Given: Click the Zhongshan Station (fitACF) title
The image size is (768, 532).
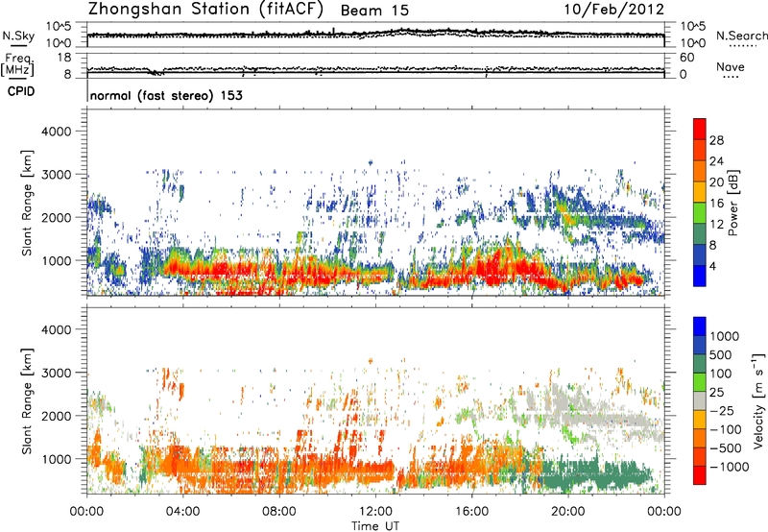Looking at the screenshot, I should click(x=205, y=10).
